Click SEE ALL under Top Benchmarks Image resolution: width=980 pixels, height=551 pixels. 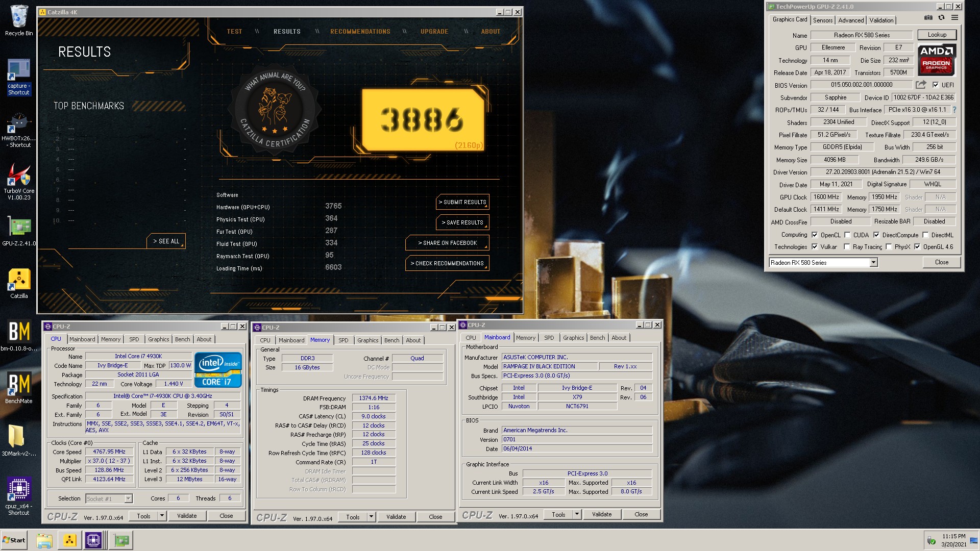coord(166,241)
